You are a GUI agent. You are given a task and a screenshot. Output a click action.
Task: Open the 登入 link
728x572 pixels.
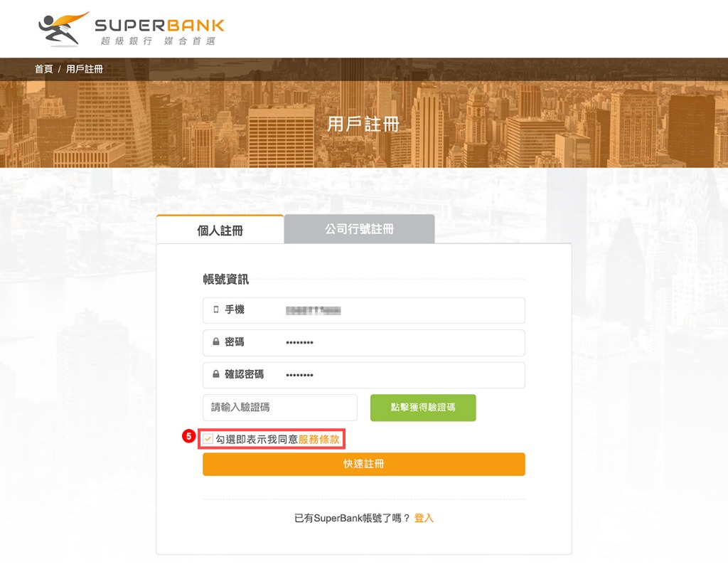tap(424, 518)
